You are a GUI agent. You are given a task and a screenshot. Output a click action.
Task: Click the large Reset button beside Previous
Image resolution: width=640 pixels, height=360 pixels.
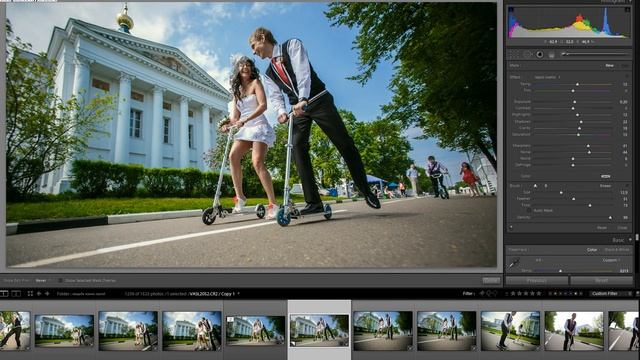(x=601, y=281)
